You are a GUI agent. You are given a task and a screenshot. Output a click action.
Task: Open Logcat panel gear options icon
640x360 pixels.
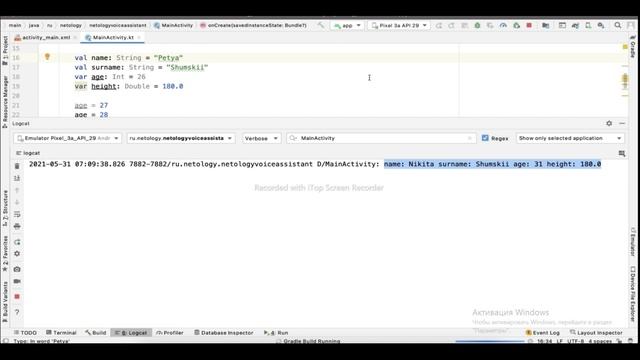(609, 123)
